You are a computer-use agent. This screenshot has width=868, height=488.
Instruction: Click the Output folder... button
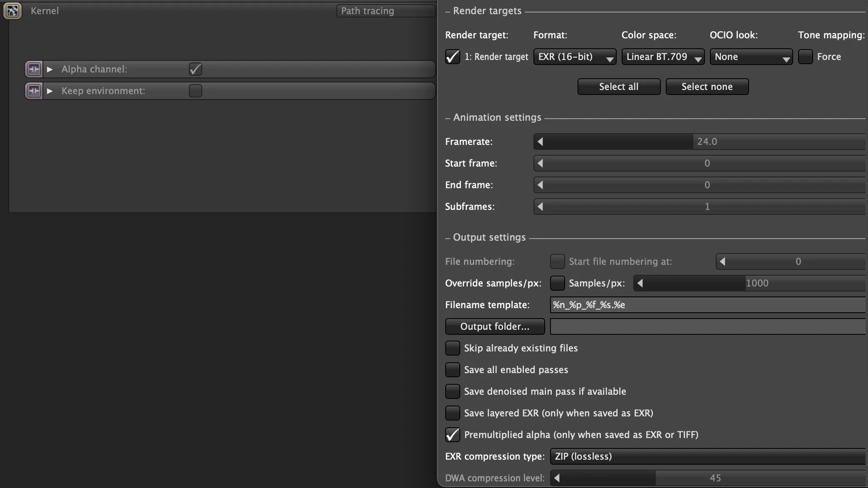tap(495, 326)
